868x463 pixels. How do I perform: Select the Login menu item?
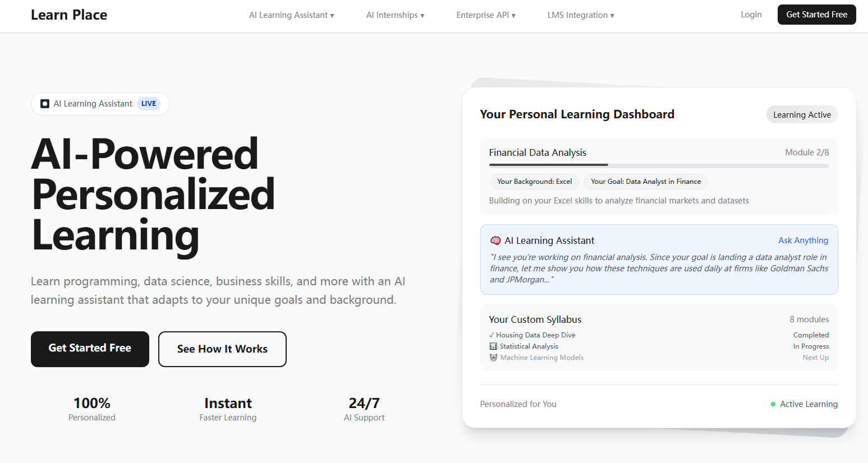pos(751,15)
